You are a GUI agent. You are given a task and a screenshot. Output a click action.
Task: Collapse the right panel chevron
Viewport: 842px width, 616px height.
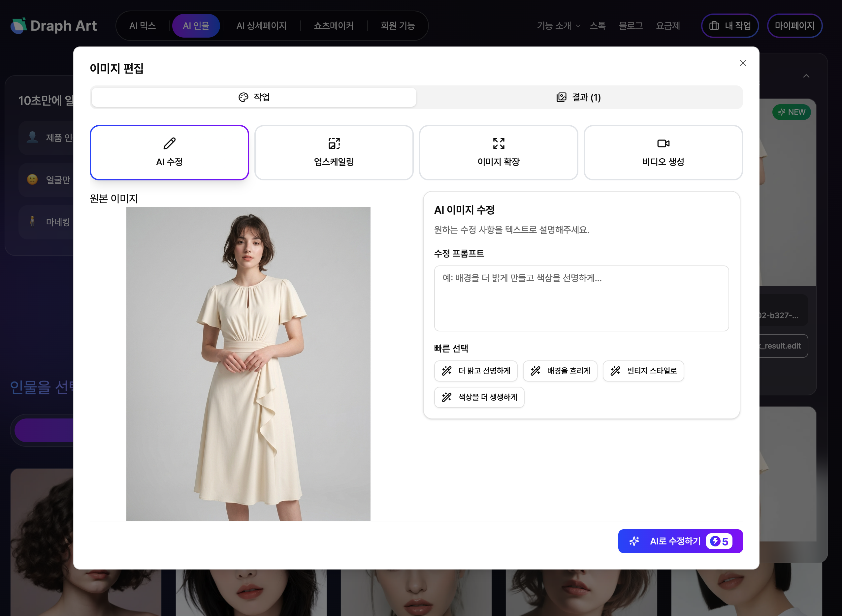click(x=806, y=76)
